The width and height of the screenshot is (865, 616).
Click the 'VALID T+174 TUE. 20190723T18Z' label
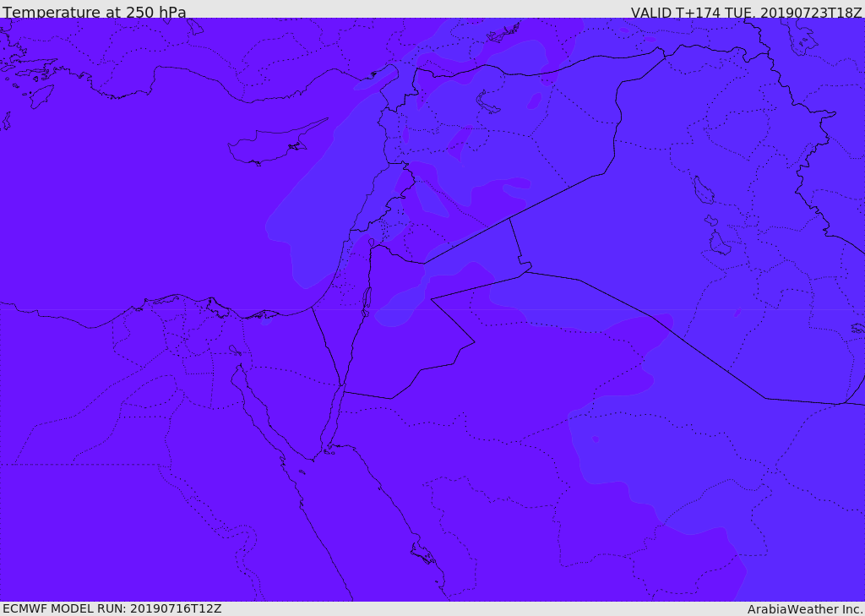pos(747,13)
